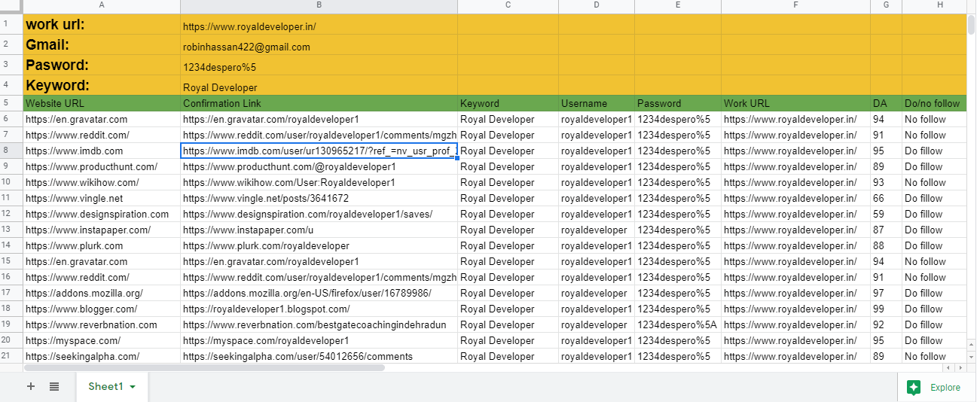Image resolution: width=980 pixels, height=402 pixels.
Task: Click the Explore button label
Action: coord(945,388)
